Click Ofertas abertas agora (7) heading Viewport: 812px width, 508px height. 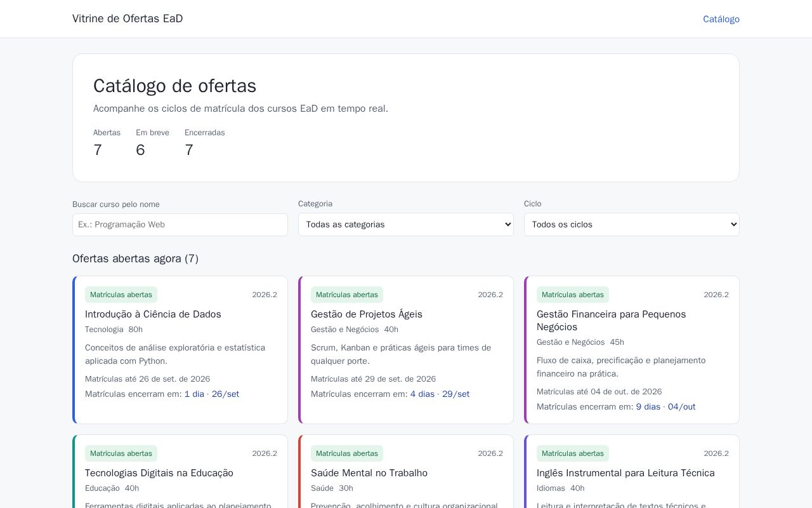click(135, 258)
